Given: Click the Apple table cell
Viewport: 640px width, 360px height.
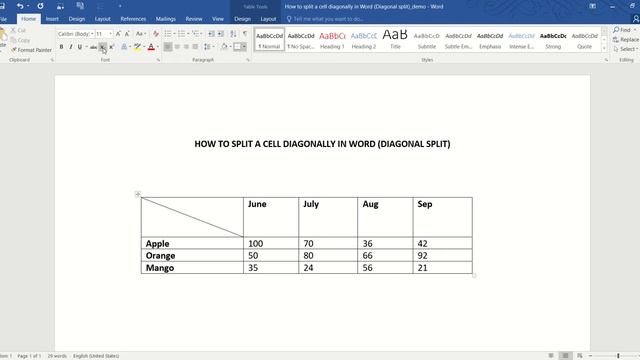Looking at the screenshot, I should pos(192,243).
